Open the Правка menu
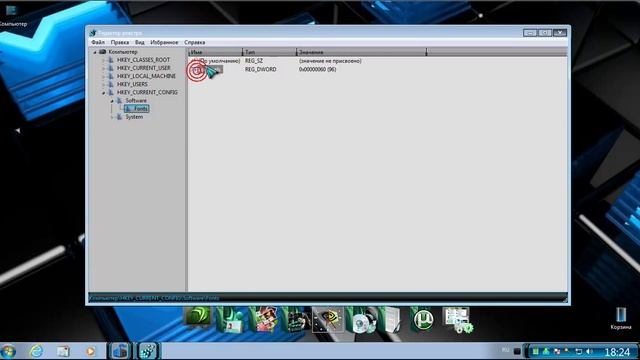The image size is (640, 360). point(120,42)
